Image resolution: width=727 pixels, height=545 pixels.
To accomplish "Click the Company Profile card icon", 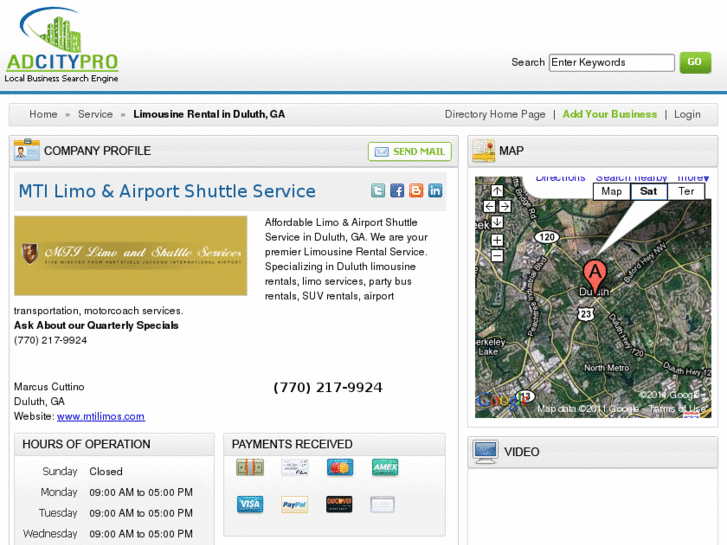I will click(26, 150).
